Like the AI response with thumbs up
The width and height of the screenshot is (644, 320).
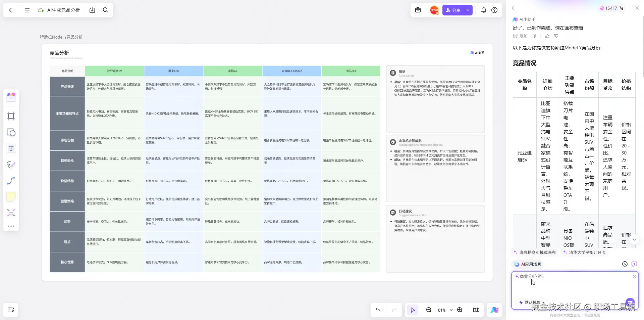[x=547, y=36]
